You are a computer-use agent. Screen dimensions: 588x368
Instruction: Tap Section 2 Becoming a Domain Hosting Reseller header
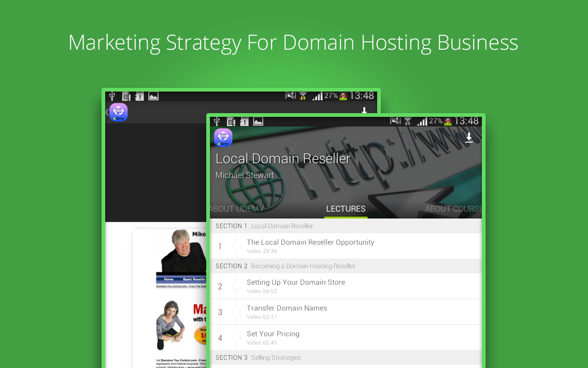(346, 266)
